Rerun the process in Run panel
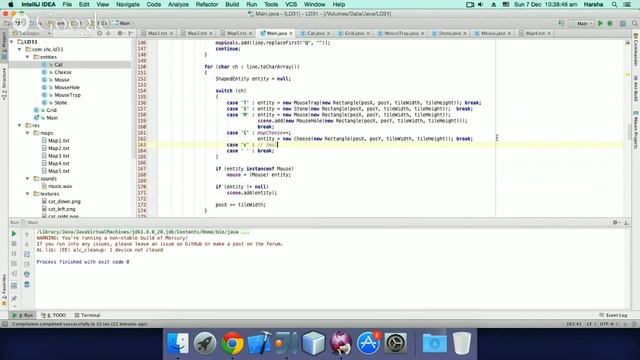The height and width of the screenshot is (360, 640). (13, 234)
